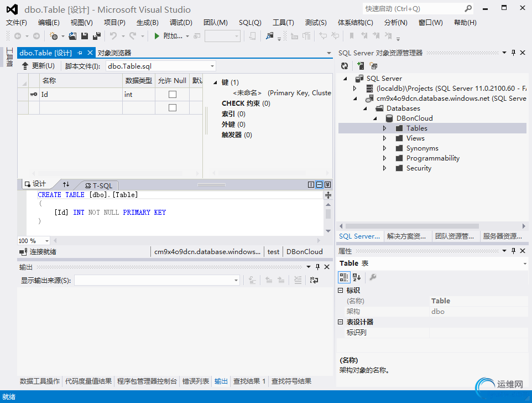Click the vertical split layout icon
532x403 pixels.
point(311,185)
